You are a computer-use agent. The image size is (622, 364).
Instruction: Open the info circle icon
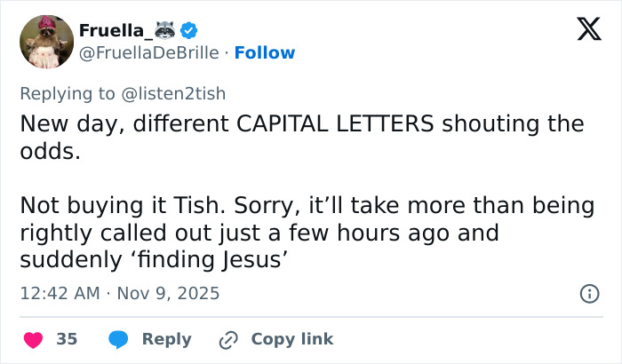(588, 293)
